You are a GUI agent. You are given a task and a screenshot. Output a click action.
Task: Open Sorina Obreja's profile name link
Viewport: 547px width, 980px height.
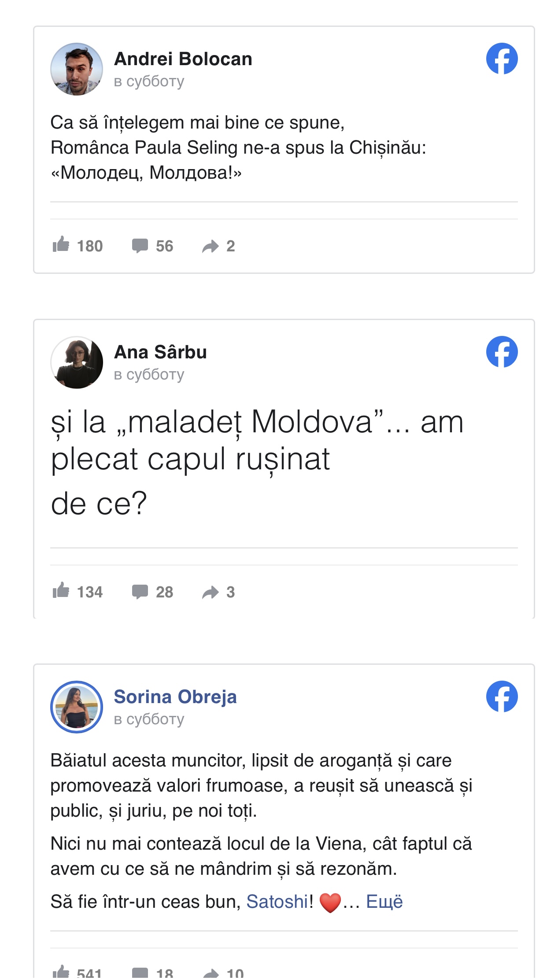175,697
